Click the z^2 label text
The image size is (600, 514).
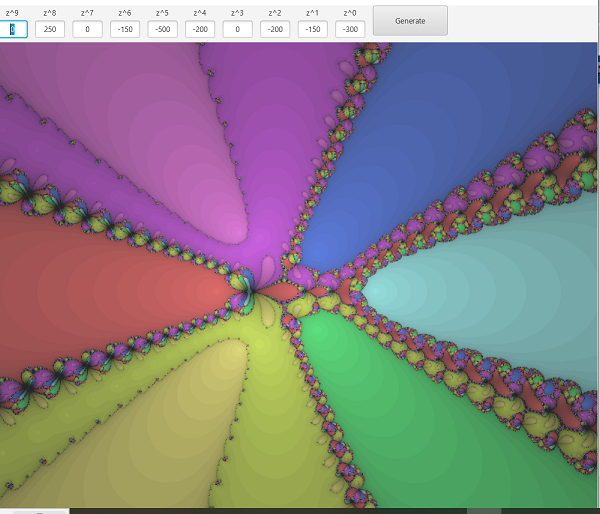[275, 13]
